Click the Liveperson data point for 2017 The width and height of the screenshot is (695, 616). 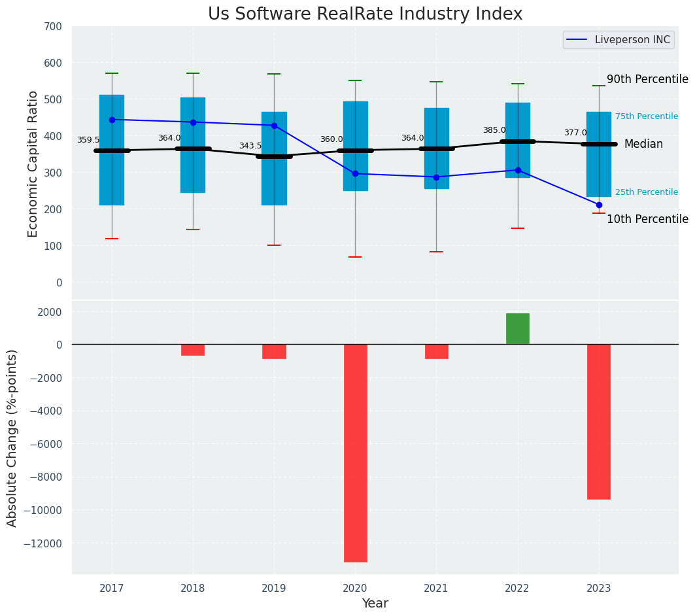[112, 120]
